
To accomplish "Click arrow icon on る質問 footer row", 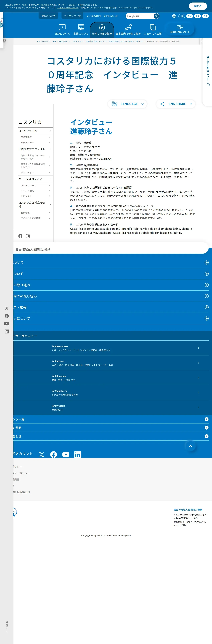I will tap(206, 428).
